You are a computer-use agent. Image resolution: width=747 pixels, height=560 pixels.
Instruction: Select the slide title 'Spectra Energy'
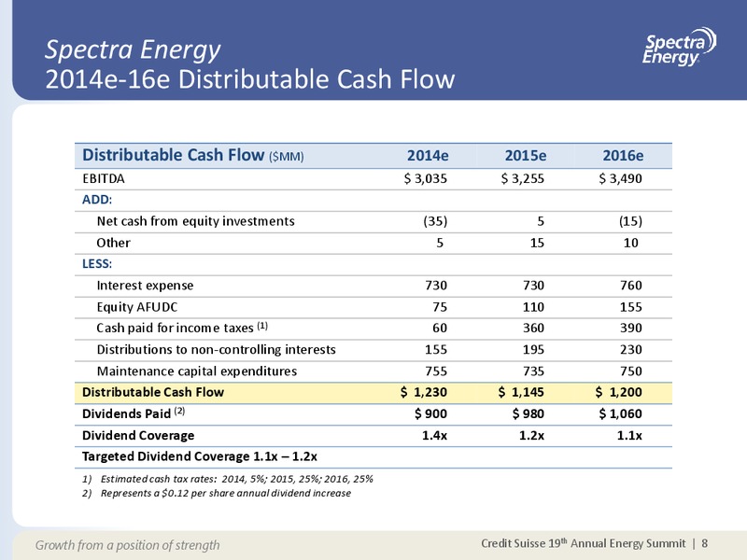point(133,49)
